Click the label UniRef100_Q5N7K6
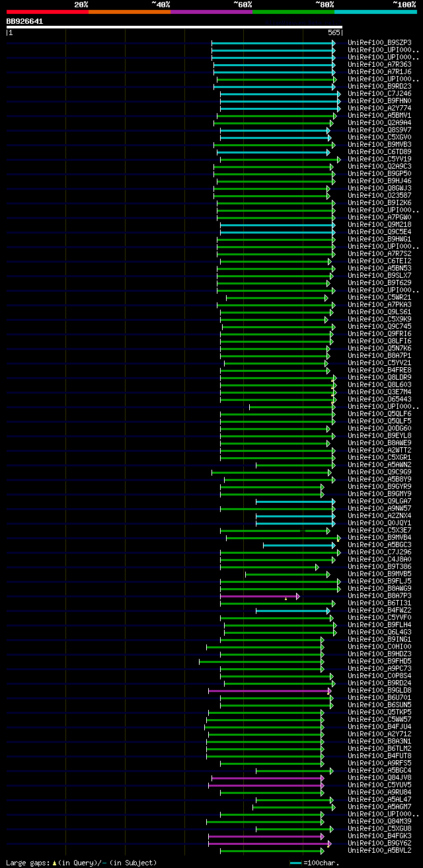 tap(379, 349)
